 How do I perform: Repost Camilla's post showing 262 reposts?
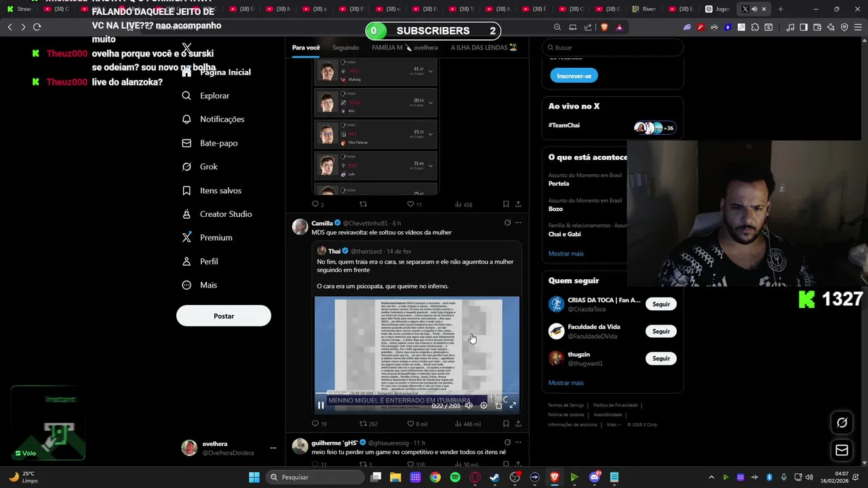(x=368, y=424)
